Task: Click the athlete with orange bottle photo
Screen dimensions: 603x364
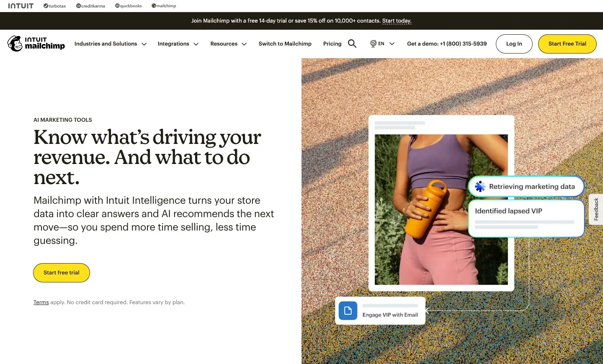Action: click(441, 210)
